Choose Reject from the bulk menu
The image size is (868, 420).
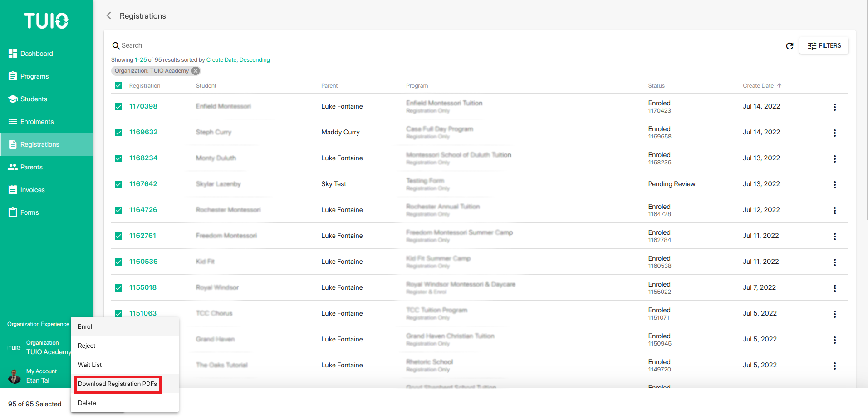click(x=125, y=346)
